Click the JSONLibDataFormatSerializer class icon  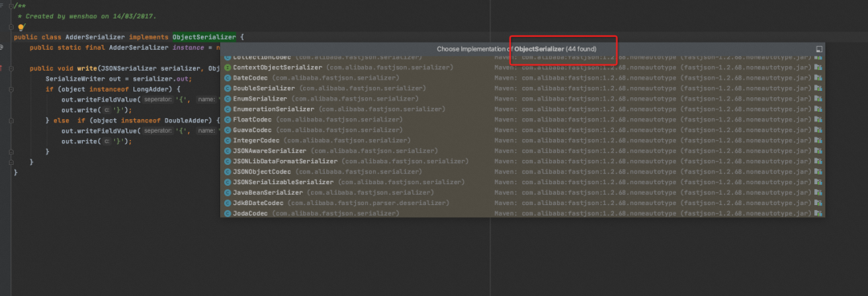(228, 162)
